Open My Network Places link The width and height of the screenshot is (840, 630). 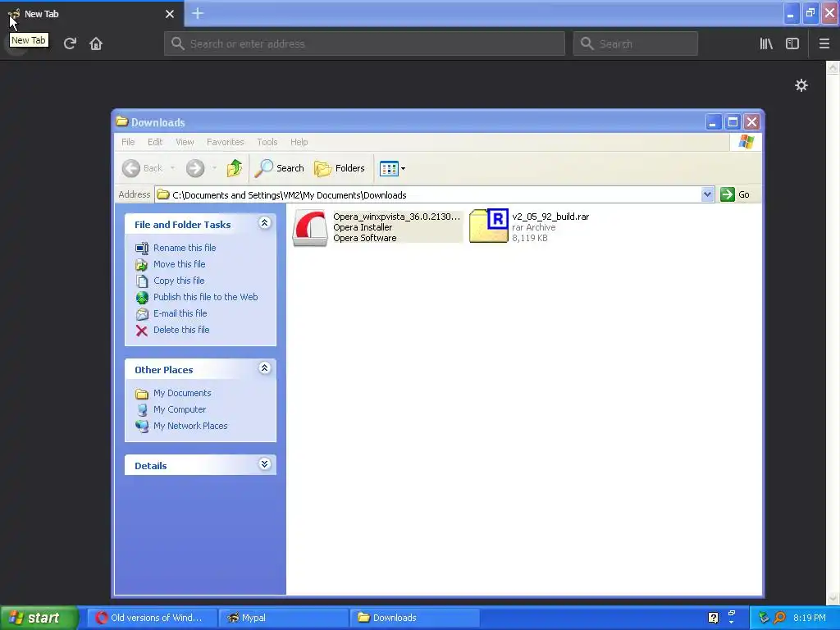(190, 426)
